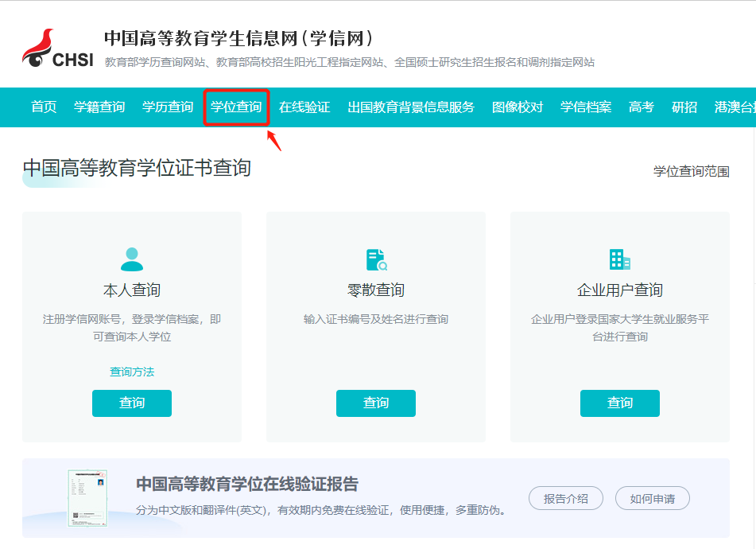
Task: Click the 中国高等教育学生信息网 site title
Action: [238, 39]
